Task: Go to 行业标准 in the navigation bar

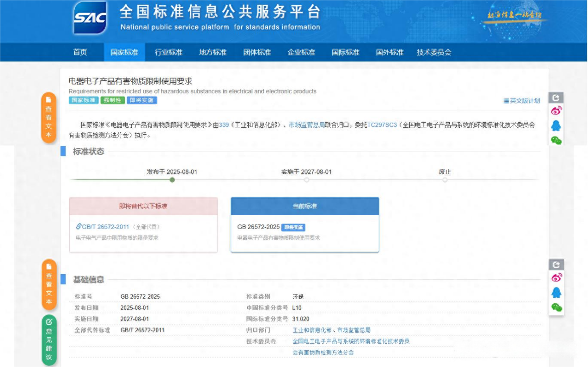Action: (x=168, y=52)
